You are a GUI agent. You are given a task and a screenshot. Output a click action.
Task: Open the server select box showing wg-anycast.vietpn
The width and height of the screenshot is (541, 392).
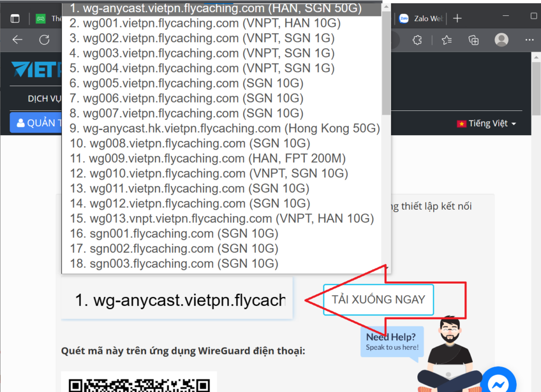tap(177, 299)
